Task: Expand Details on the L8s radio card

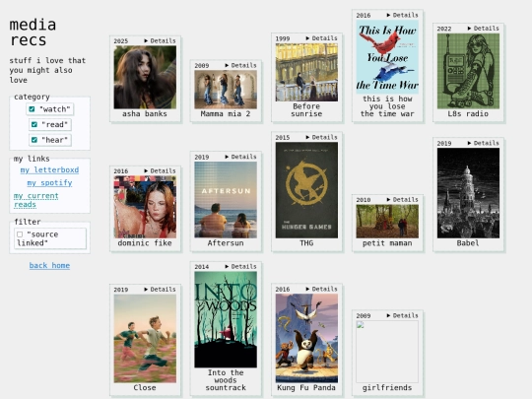Action: (x=483, y=29)
